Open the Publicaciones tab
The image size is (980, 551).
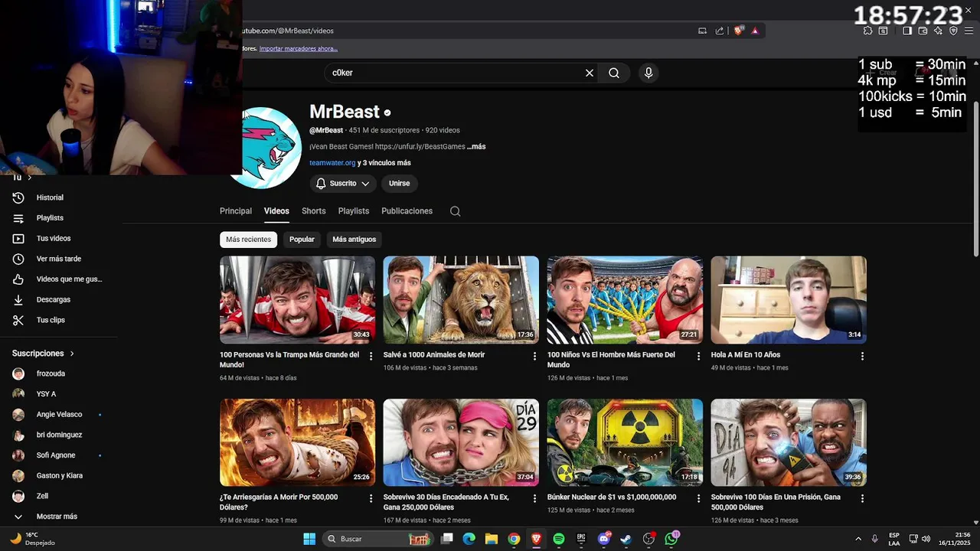click(407, 211)
